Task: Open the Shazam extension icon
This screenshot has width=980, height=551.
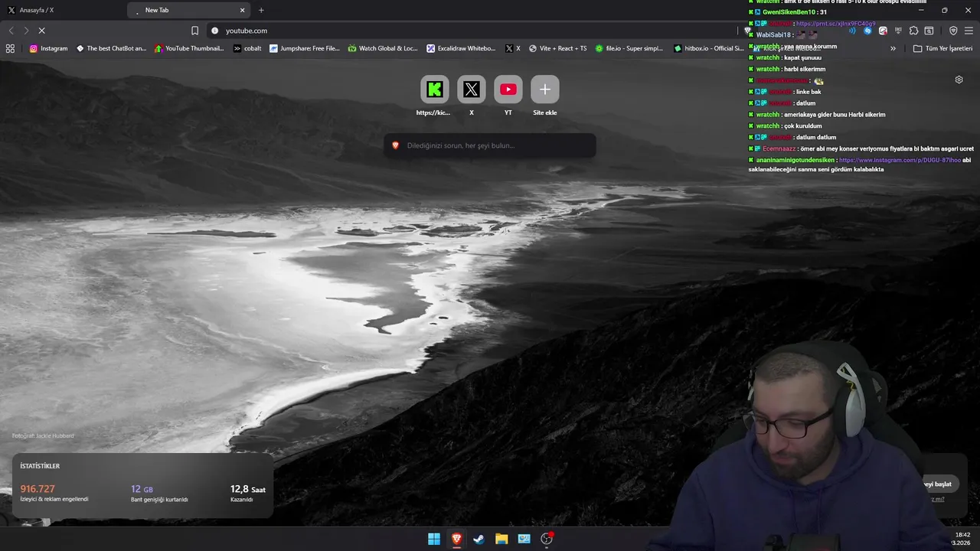Action: tap(867, 31)
